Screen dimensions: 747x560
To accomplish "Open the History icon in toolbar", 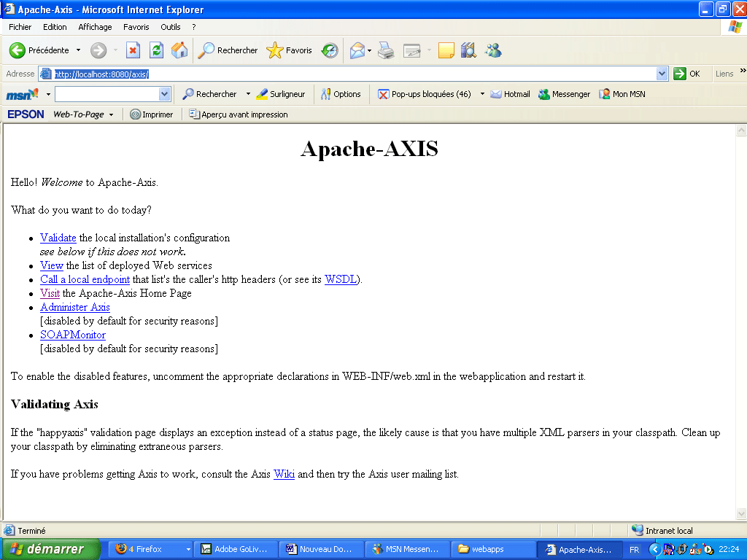I will pos(330,50).
